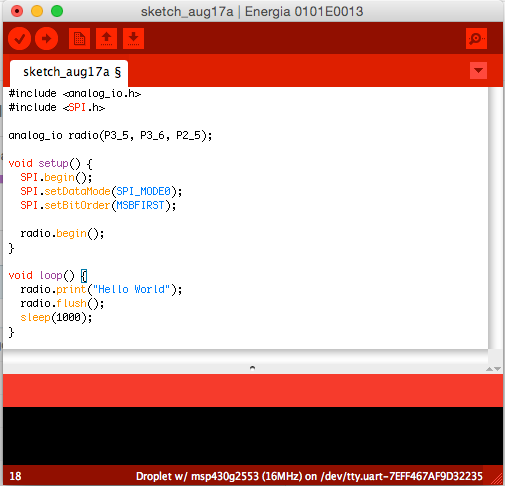Open the tab menu dropdown arrow
Viewport: 505px width, 486px height.
[478, 70]
